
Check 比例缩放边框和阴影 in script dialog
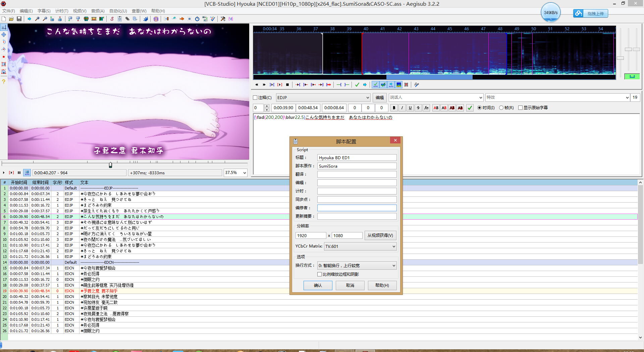click(319, 274)
